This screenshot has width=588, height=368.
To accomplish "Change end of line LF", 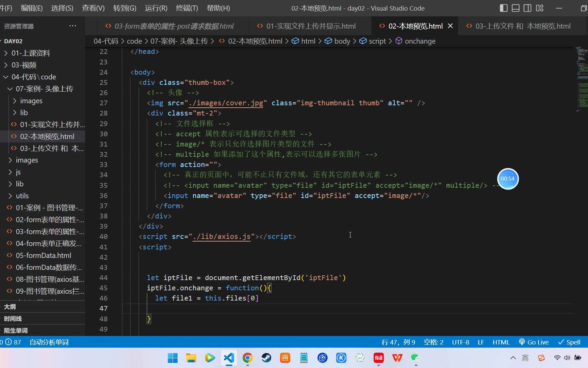I will pos(481,342).
